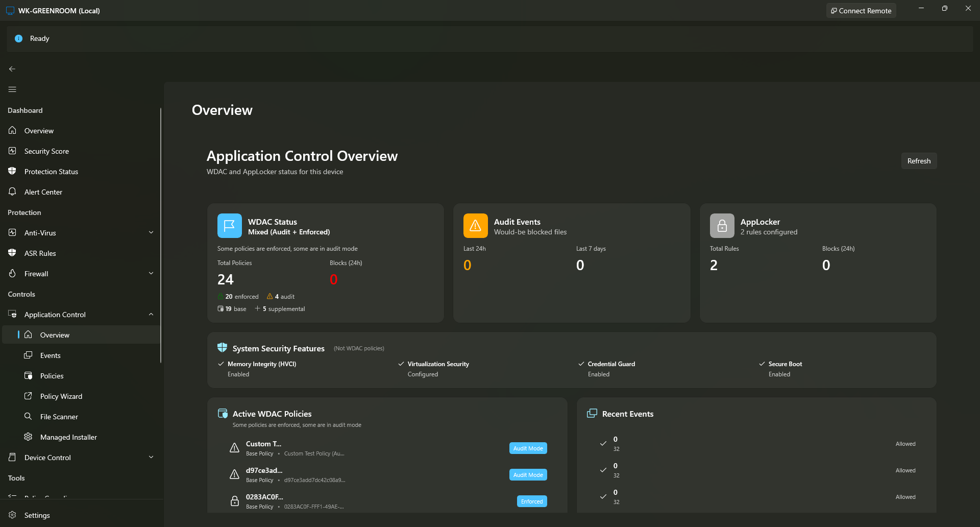Select the File Scanner magnifier icon
The height and width of the screenshot is (527, 980).
coord(29,416)
